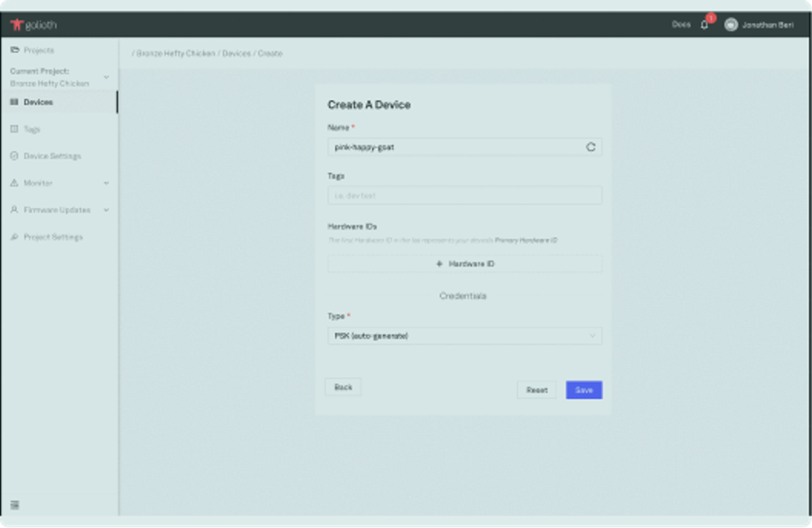Save the new device
Viewport: 812px width, 528px height.
pyautogui.click(x=583, y=390)
